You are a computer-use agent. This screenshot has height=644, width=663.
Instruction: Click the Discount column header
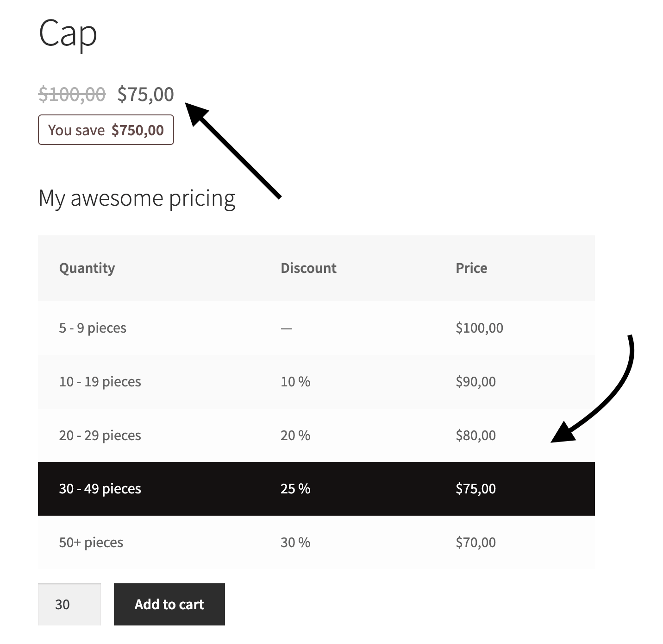308,268
